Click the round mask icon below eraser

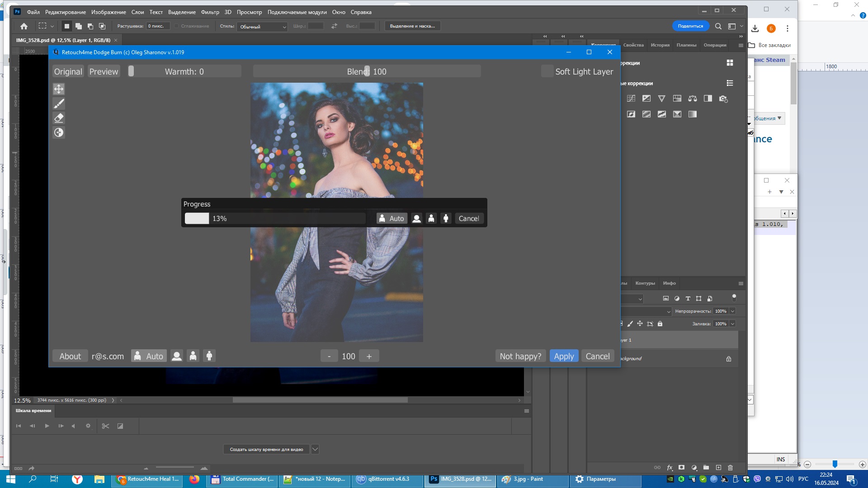pyautogui.click(x=59, y=132)
